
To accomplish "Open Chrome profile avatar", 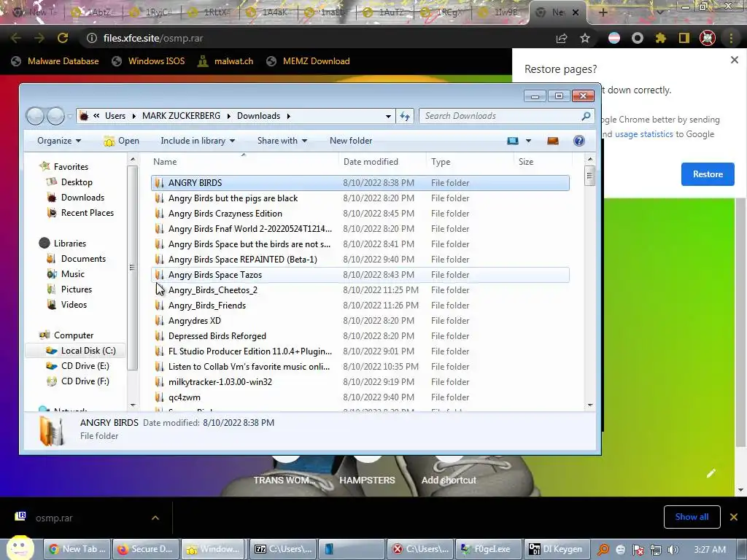I will pyautogui.click(x=708, y=38).
